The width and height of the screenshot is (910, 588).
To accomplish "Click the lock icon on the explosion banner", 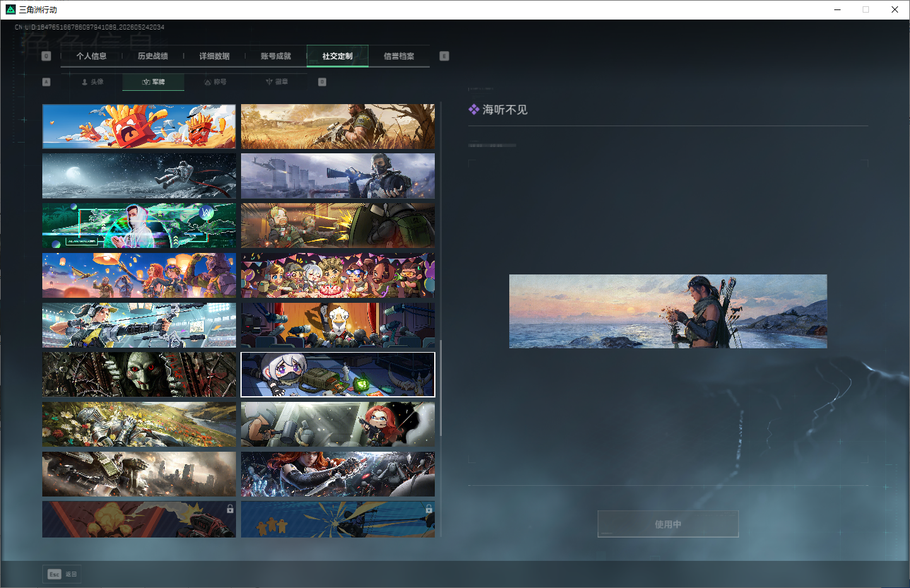I will 230,509.
